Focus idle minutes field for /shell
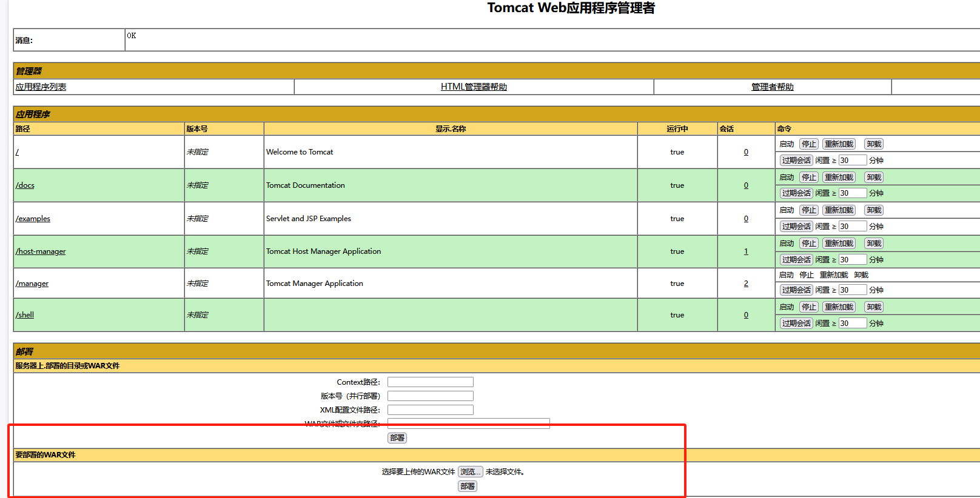 [853, 324]
